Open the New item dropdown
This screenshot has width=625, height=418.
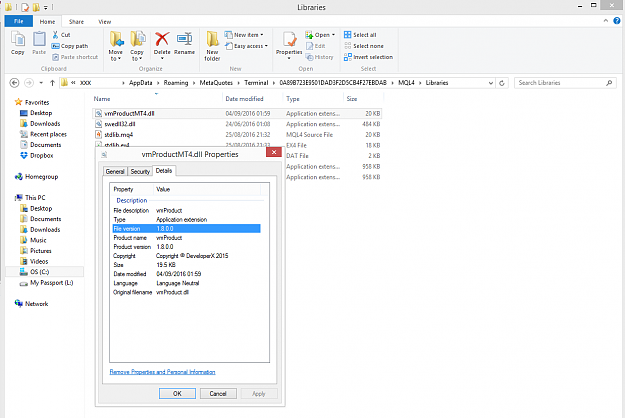(244, 35)
